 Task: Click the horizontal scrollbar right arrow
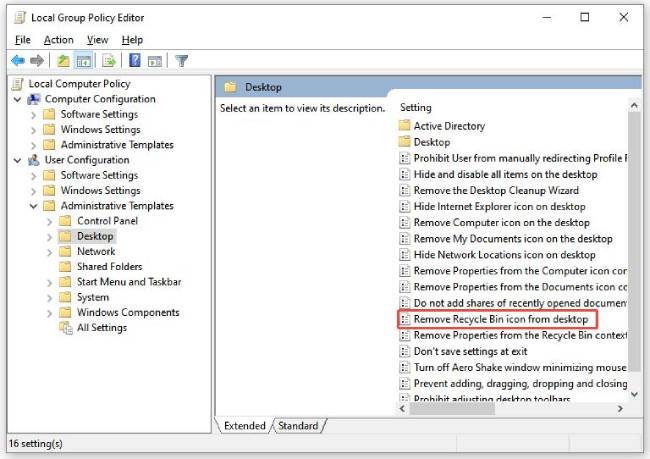click(620, 408)
